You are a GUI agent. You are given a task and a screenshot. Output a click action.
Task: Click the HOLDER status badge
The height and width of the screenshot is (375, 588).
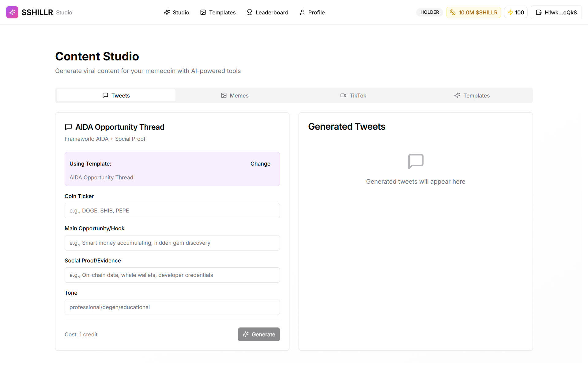click(x=429, y=12)
